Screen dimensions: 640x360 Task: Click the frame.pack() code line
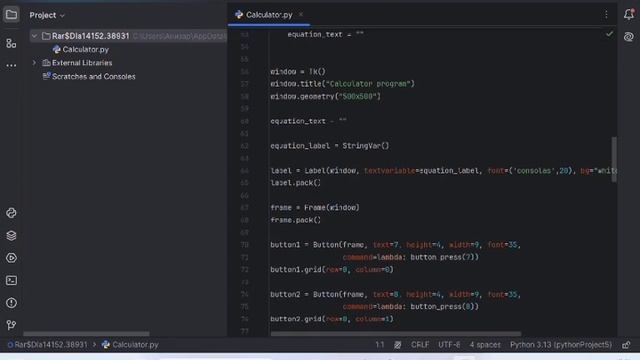296,220
